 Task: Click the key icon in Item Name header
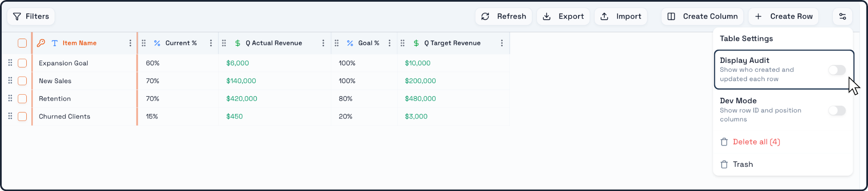pos(41,43)
